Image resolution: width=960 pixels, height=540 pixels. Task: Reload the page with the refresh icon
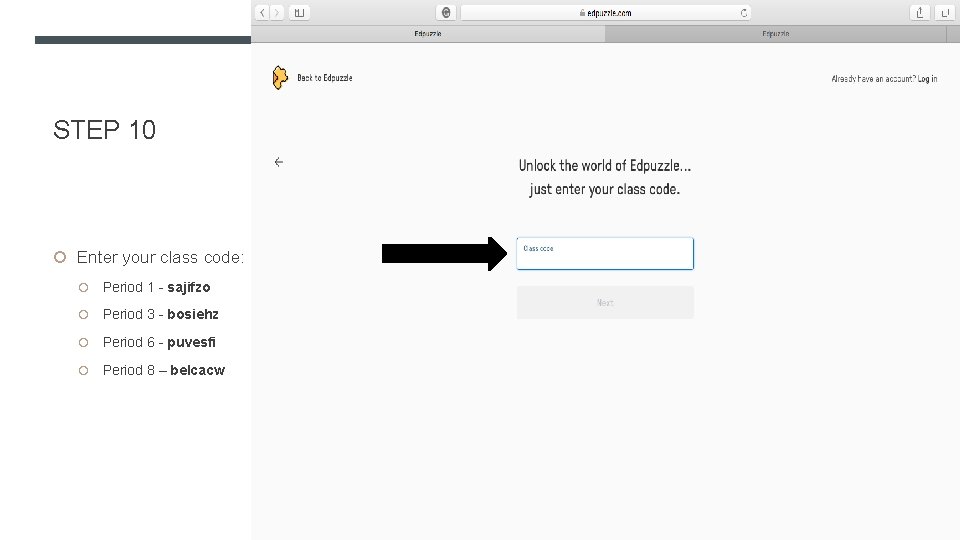pos(744,13)
